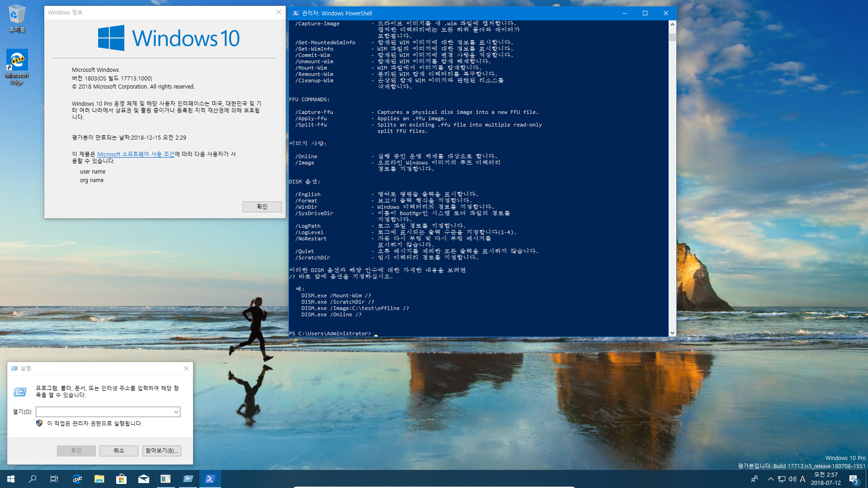Switch to the Run dialog taskbar icon
Viewport: 868px width, 488px height.
click(x=188, y=479)
